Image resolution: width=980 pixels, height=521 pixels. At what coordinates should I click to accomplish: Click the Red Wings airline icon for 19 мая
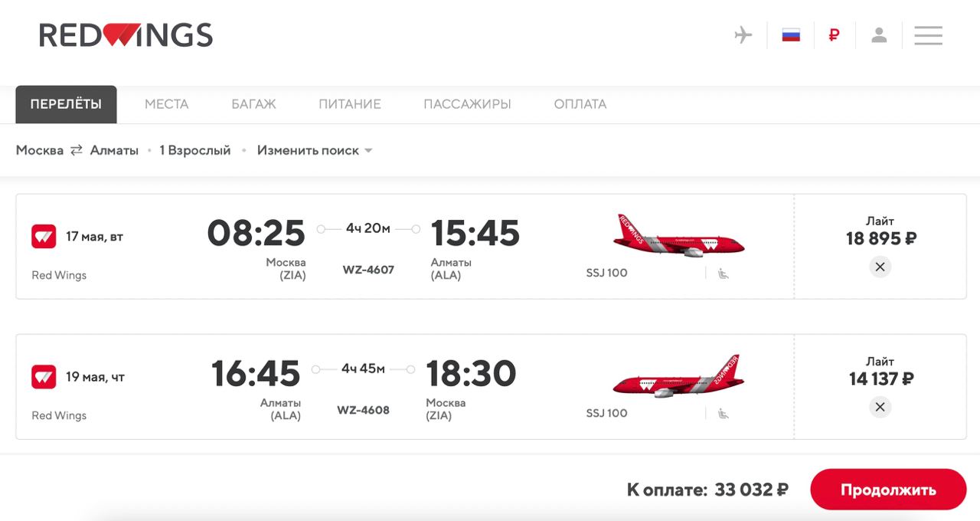click(x=44, y=377)
